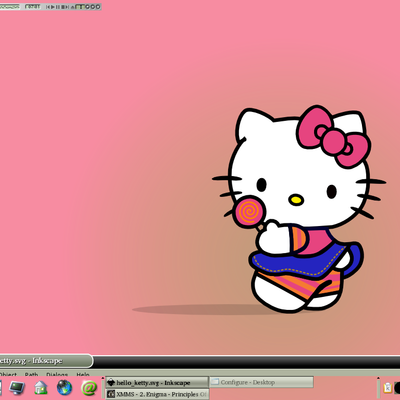
Task: Skip to next track in XMMS
Action: pyautogui.click(x=67, y=7)
